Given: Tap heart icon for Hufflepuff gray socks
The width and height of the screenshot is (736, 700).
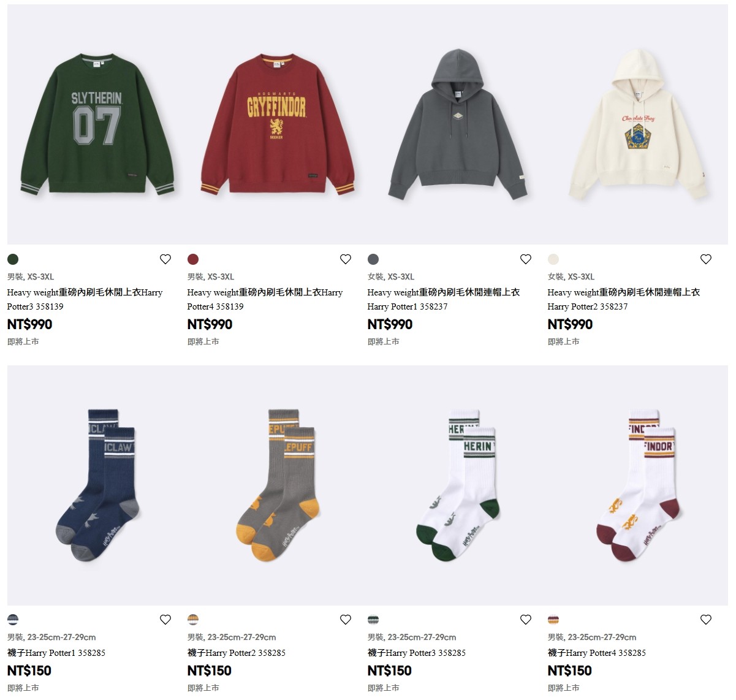Looking at the screenshot, I should [346, 620].
